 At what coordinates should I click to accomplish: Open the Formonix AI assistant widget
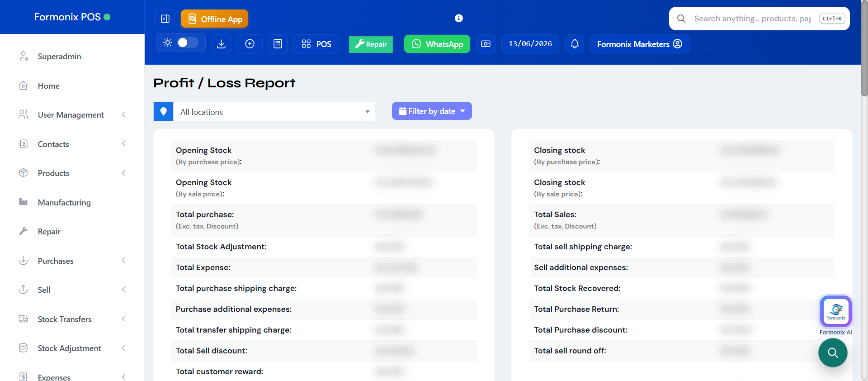(836, 311)
